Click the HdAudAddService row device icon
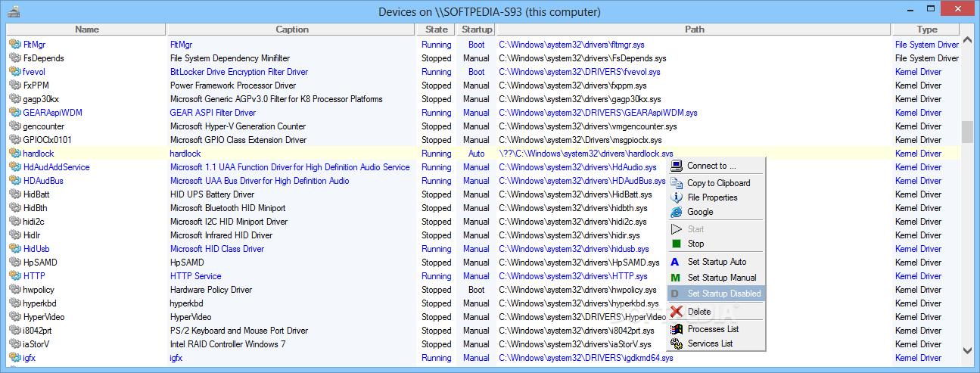980x373 pixels. [x=14, y=167]
